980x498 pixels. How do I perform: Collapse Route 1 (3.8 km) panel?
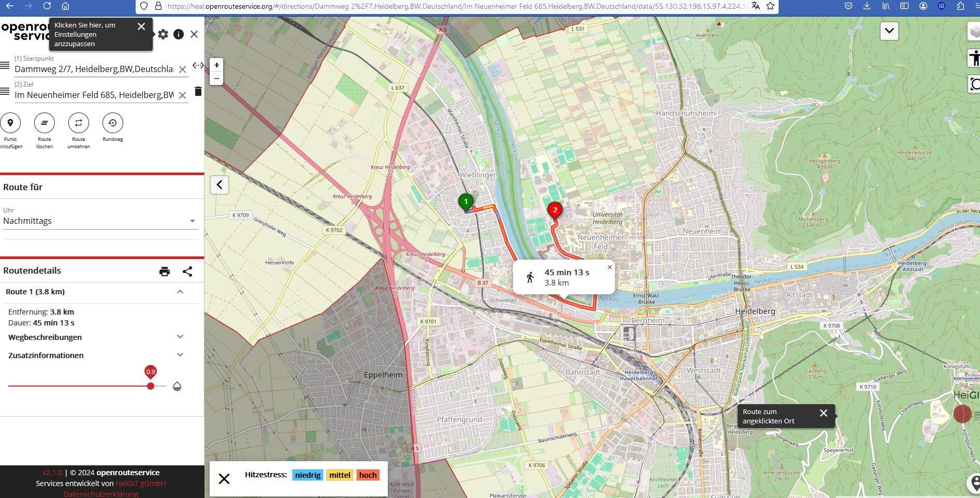coord(180,292)
